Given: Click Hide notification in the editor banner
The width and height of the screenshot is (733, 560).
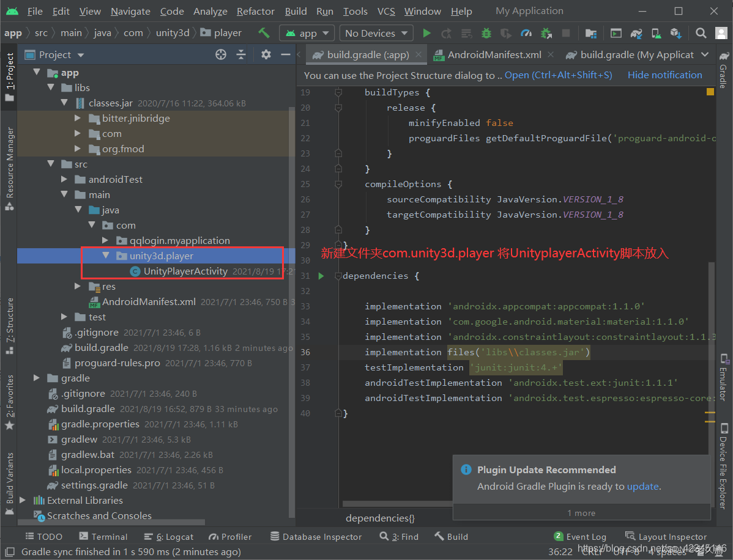Looking at the screenshot, I should coord(665,75).
